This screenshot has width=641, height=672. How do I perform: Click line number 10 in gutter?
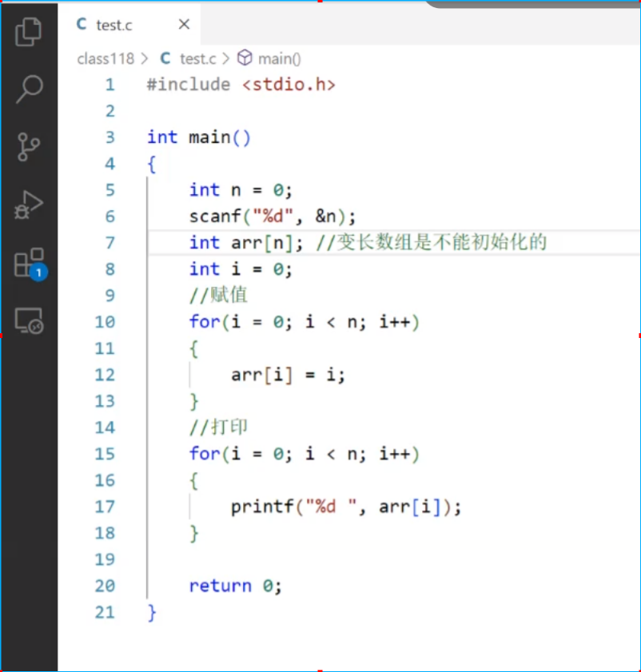click(105, 322)
